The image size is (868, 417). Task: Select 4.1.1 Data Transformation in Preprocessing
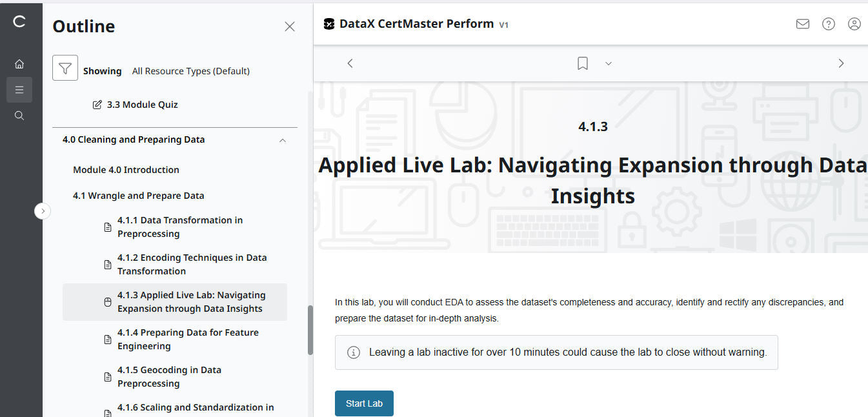(180, 227)
